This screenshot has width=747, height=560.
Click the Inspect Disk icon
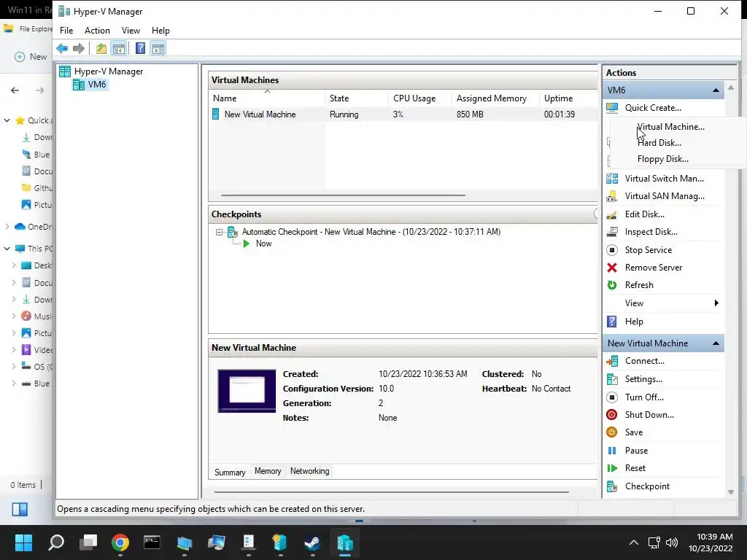(612, 232)
